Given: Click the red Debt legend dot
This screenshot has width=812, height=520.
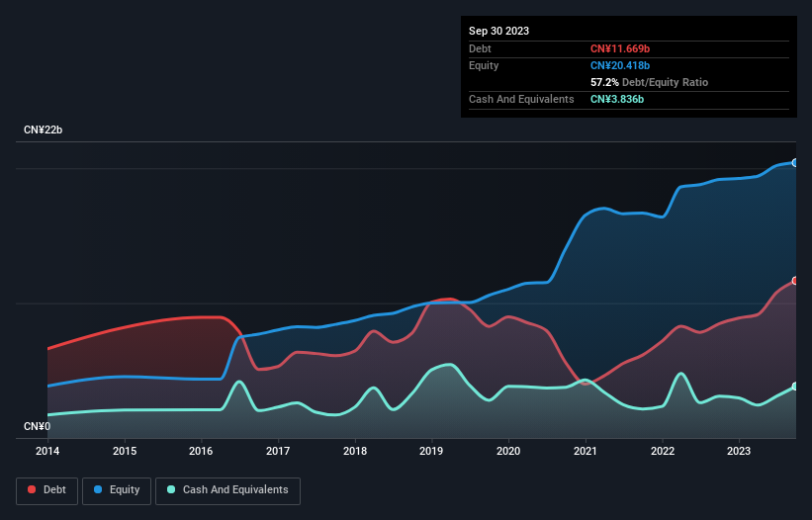Looking at the screenshot, I should point(32,489).
